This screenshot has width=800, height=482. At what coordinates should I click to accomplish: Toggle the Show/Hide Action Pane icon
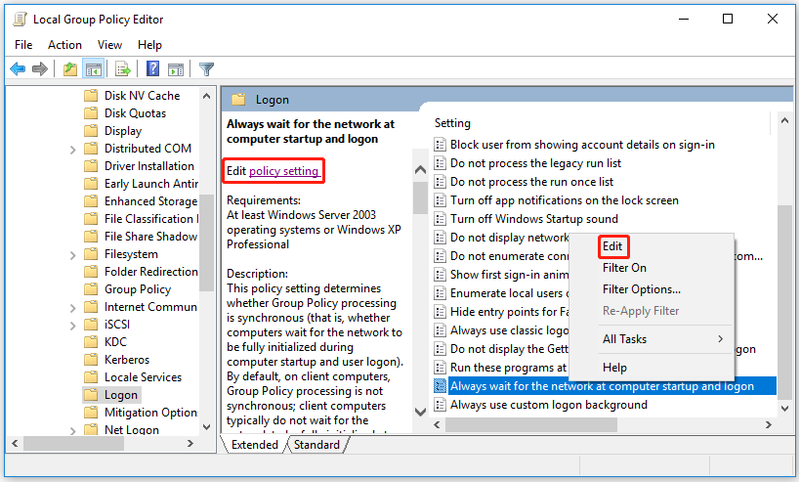[x=176, y=68]
